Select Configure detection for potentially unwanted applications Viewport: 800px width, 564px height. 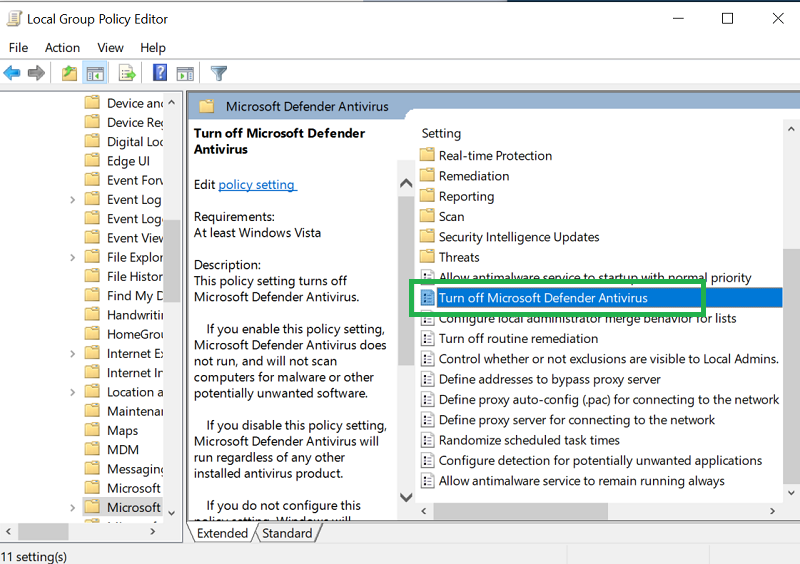tap(600, 460)
